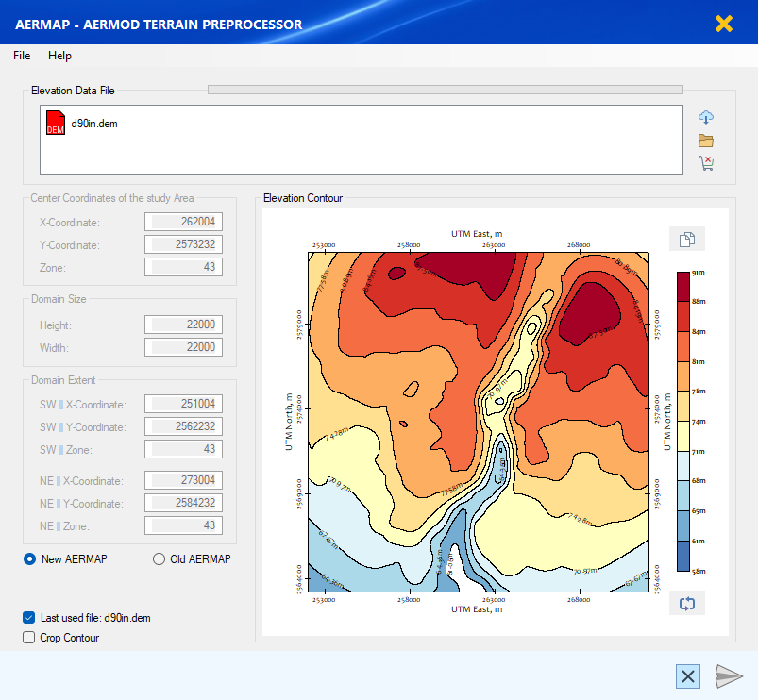Click the Elevation Data File group label
758x700 pixels.
(73, 91)
